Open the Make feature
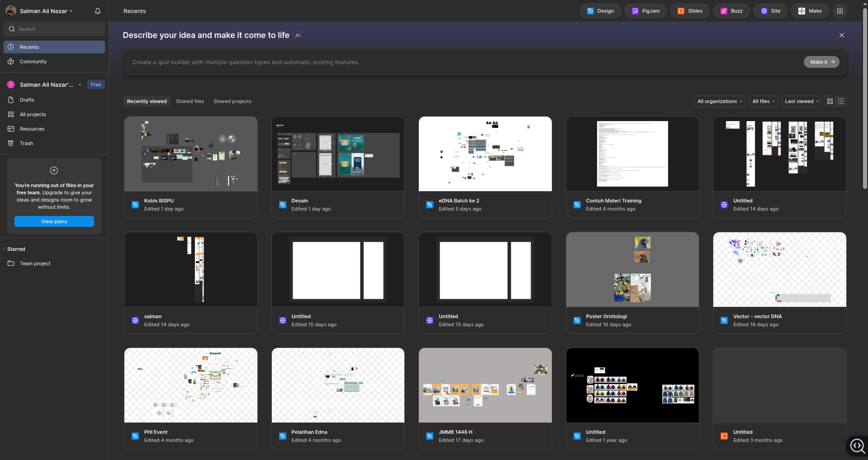Image resolution: width=868 pixels, height=460 pixels. 809,10
